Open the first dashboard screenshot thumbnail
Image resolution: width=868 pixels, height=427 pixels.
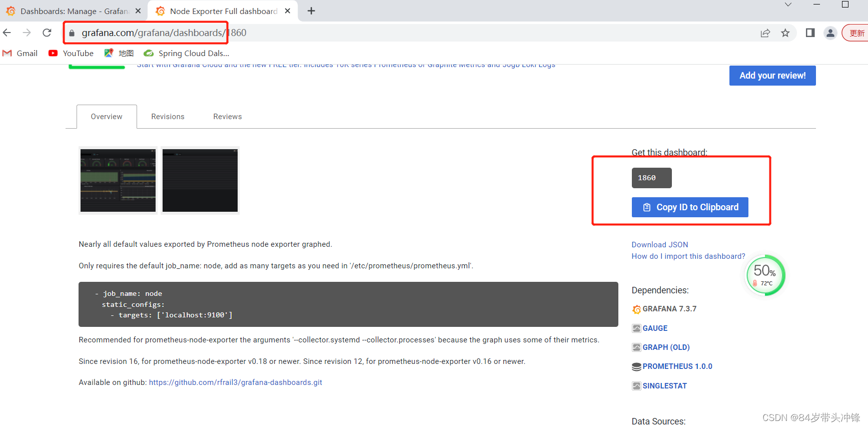click(x=118, y=180)
